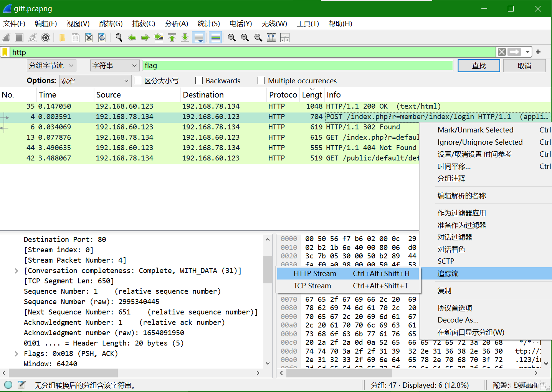This screenshot has height=392, width=552.
Task: Jump to last packet icon
Action: 185,38
